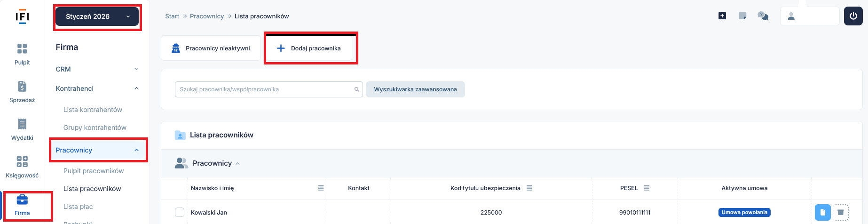Open Wyszukiwarka zaawansowana
Screen dimensions: 868x224
[415, 89]
